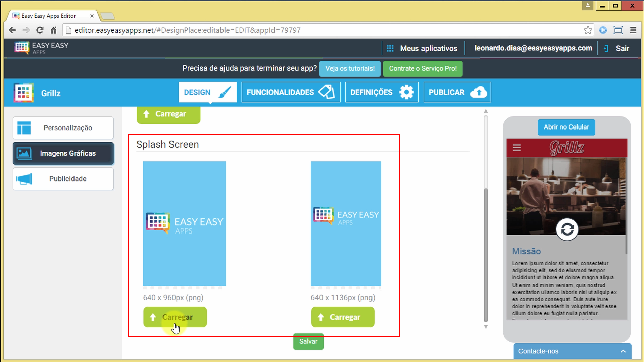Bookmark page with star icon
This screenshot has height=362, width=644.
pos(588,30)
